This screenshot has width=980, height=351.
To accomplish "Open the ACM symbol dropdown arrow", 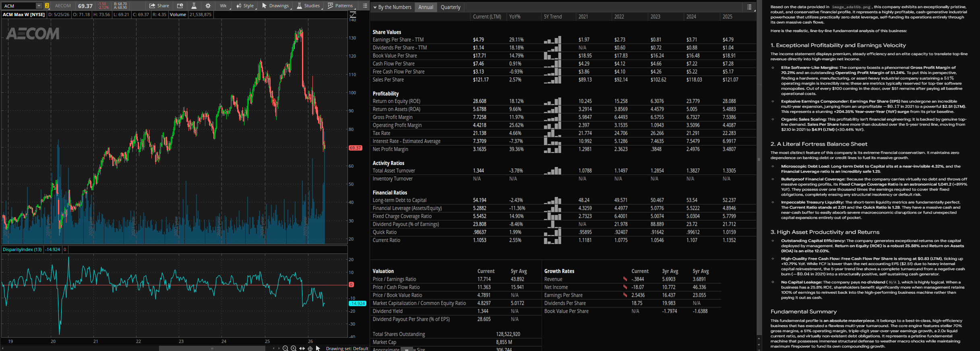I will click(x=39, y=6).
